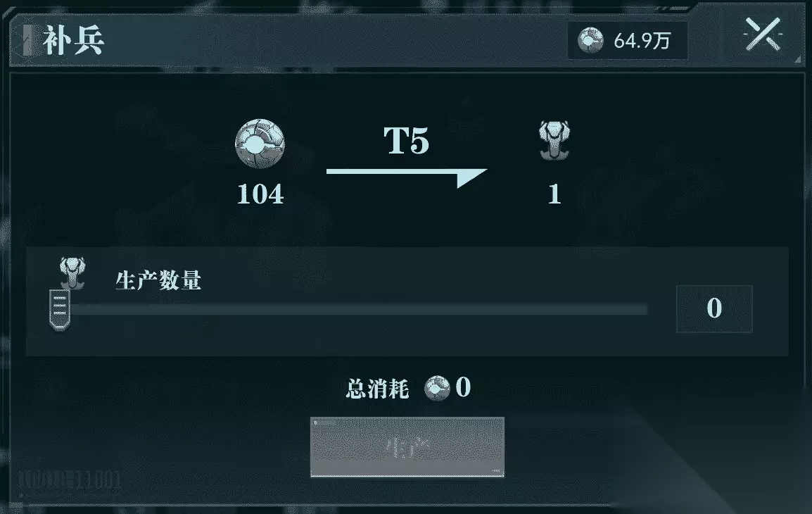Click the 总消耗 total cost value
812x514 pixels.
(463, 387)
